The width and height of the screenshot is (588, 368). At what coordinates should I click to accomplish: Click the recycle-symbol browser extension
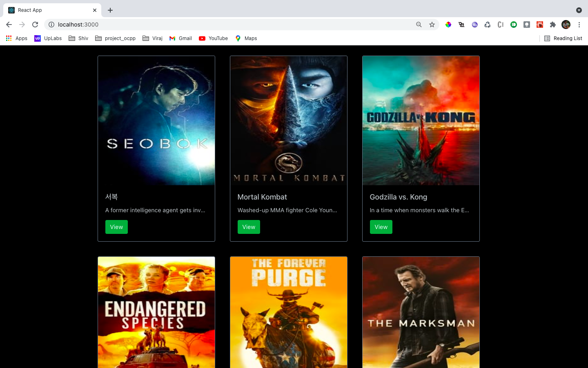(x=488, y=25)
